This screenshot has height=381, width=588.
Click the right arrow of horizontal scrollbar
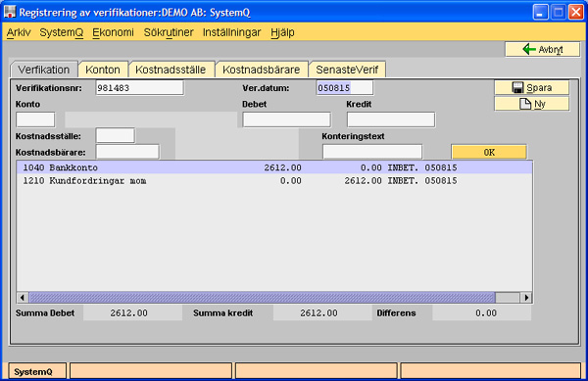[526, 298]
